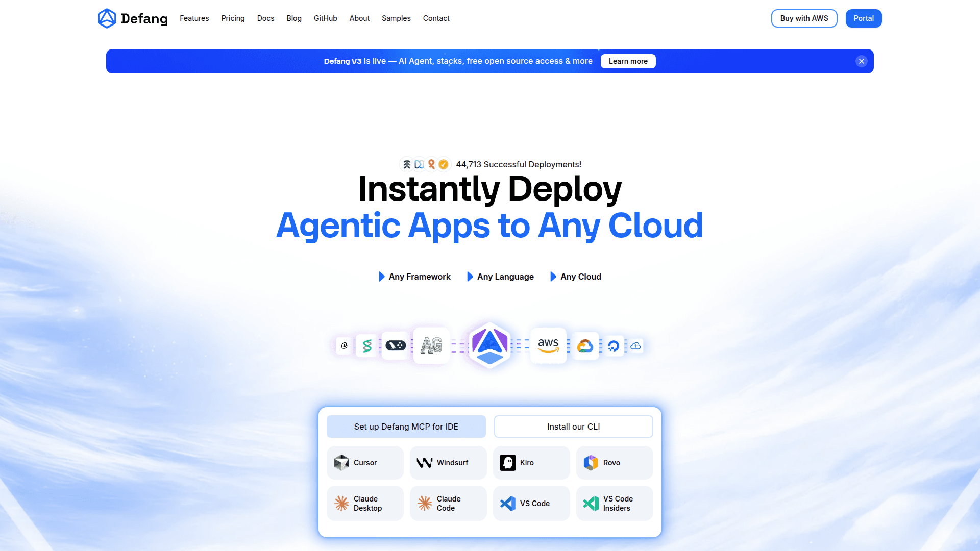Screen dimensions: 980x551
Task: Open the Pricing menu item
Action: 233,18
